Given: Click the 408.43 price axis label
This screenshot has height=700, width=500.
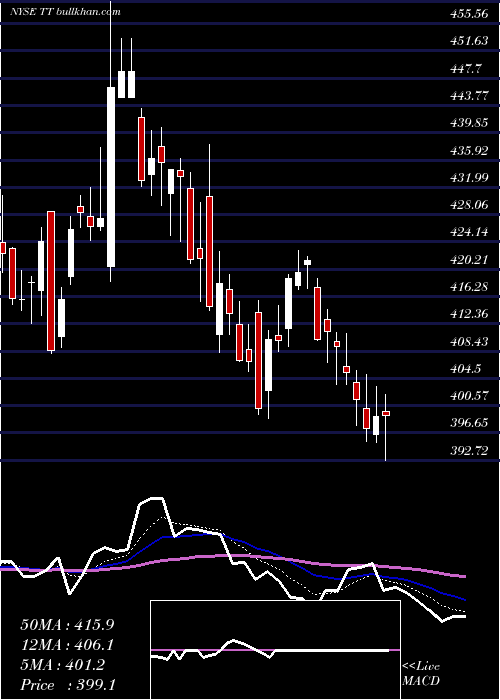Looking at the screenshot, I should [x=469, y=342].
